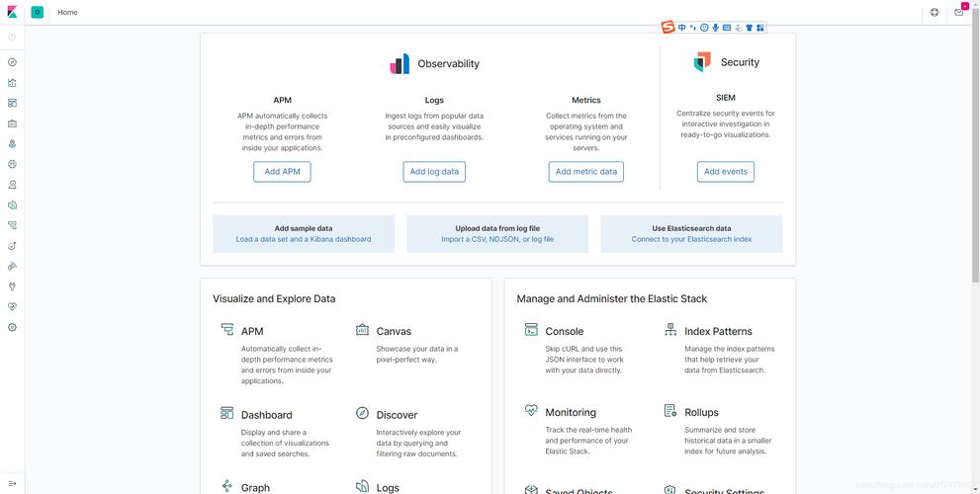The height and width of the screenshot is (494, 980).
Task: Click the Sogou input method S logo
Action: [x=668, y=28]
